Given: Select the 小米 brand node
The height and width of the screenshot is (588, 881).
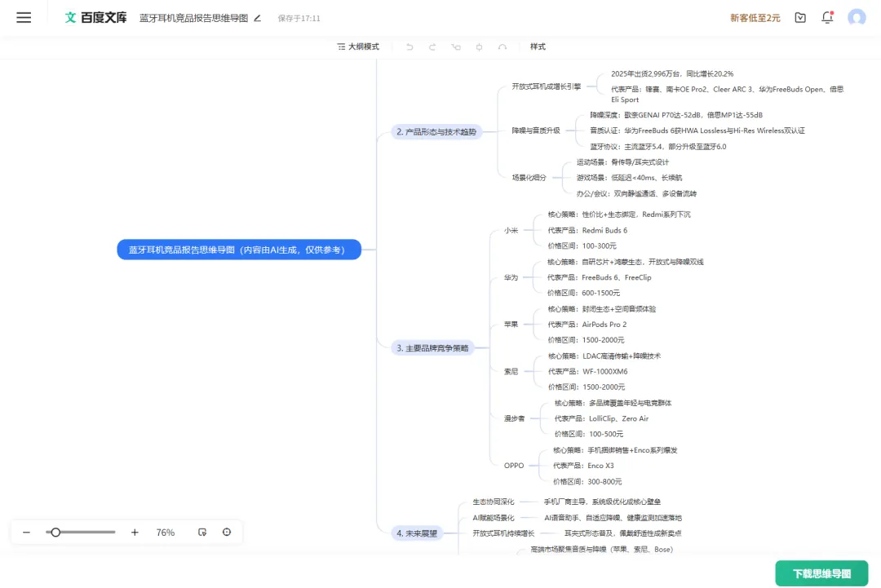Looking at the screenshot, I should tap(511, 230).
